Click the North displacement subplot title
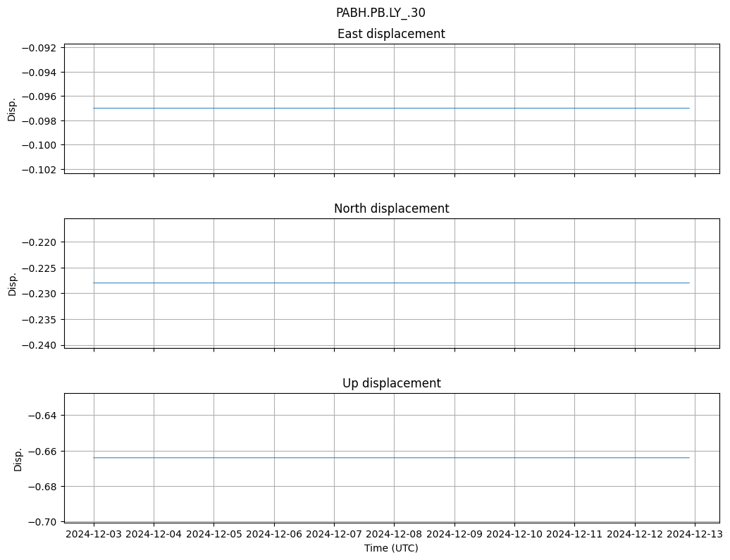The width and height of the screenshot is (730, 560). pos(391,209)
